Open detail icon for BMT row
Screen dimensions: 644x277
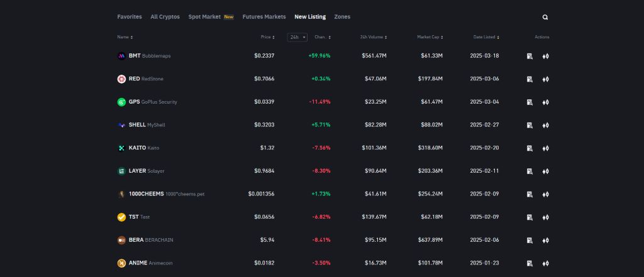(x=530, y=57)
